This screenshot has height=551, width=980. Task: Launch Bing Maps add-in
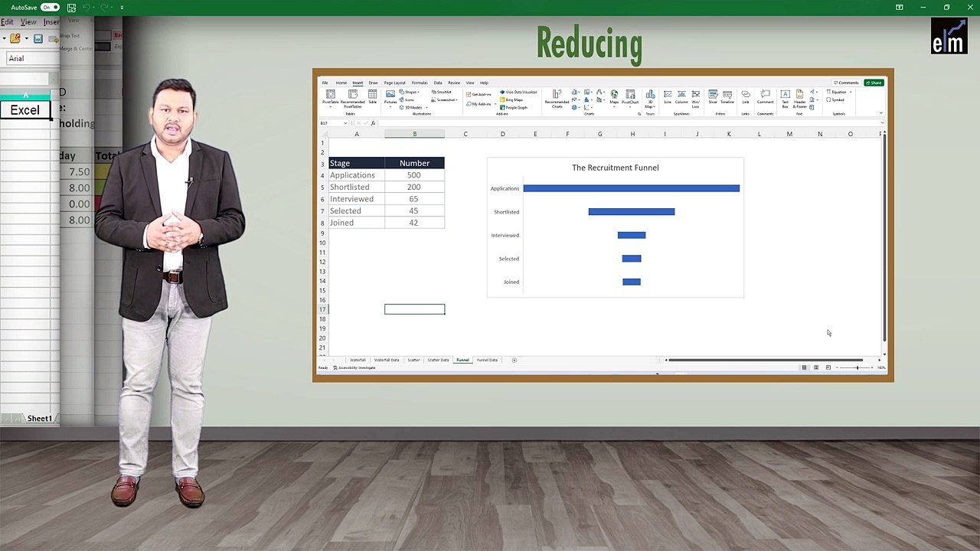511,99
